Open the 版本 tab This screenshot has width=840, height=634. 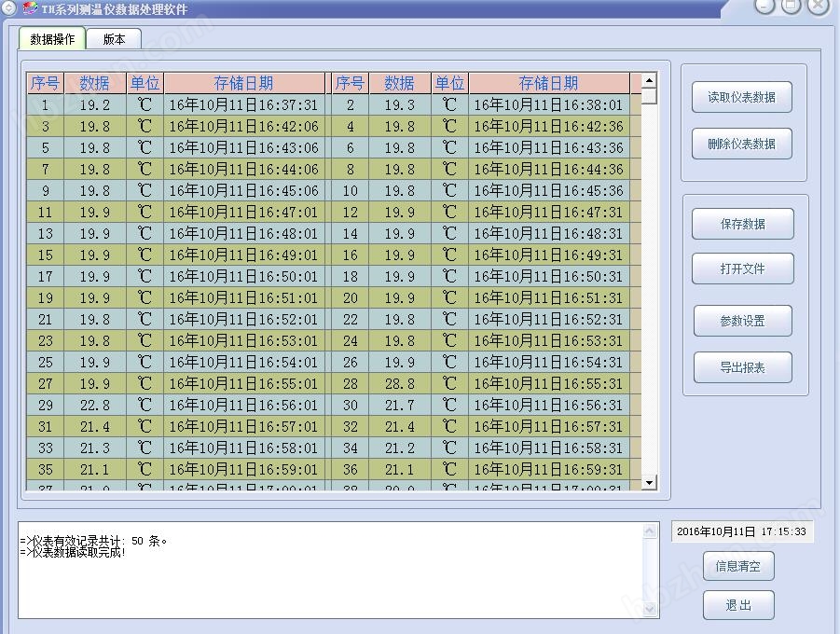[x=114, y=39]
